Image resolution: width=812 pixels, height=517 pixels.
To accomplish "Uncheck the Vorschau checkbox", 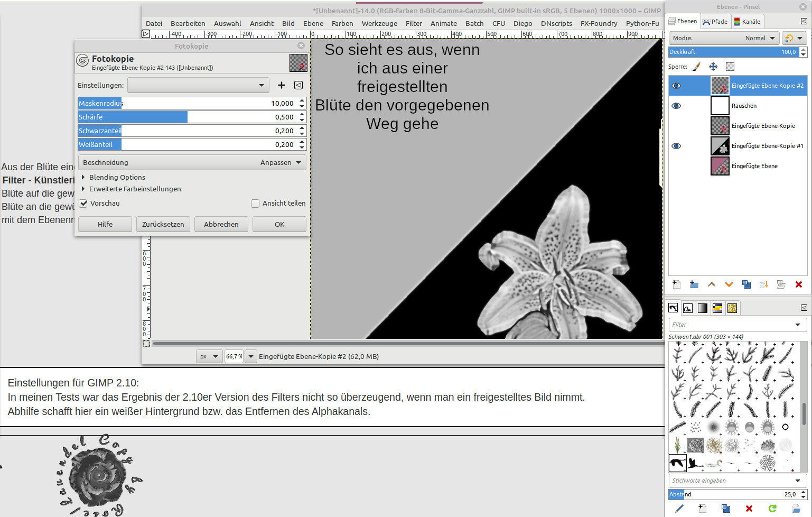I will 83,204.
